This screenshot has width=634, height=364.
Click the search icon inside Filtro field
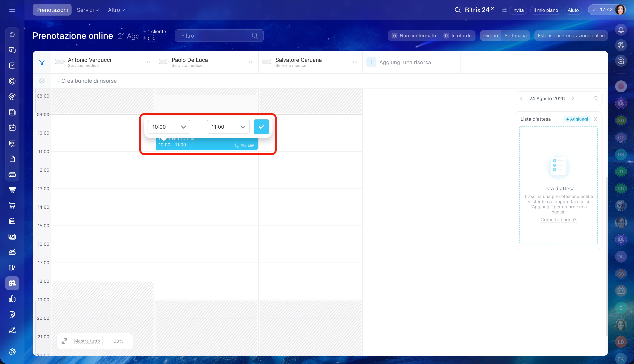(255, 36)
